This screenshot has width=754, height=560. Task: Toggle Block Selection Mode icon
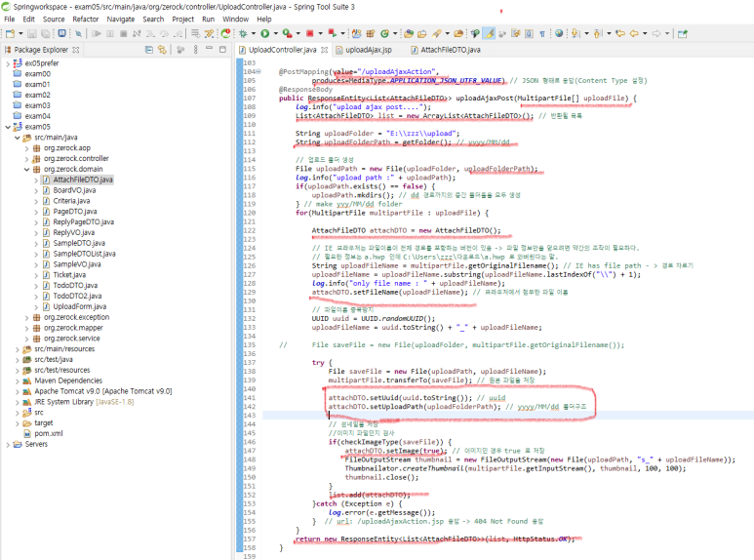529,34
